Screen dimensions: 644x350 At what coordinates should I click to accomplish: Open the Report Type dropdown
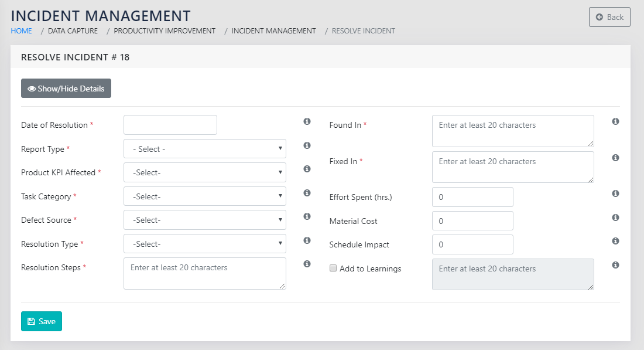pos(204,149)
